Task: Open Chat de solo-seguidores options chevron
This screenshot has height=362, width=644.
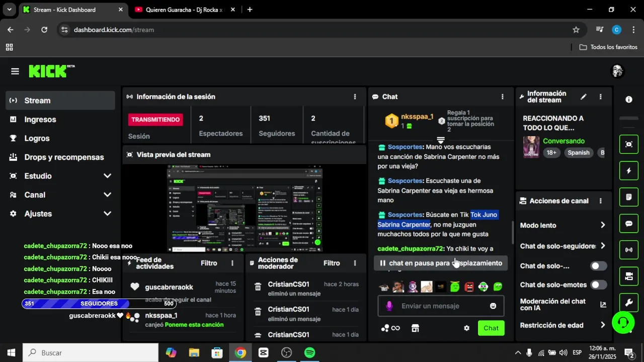Action: pyautogui.click(x=603, y=246)
